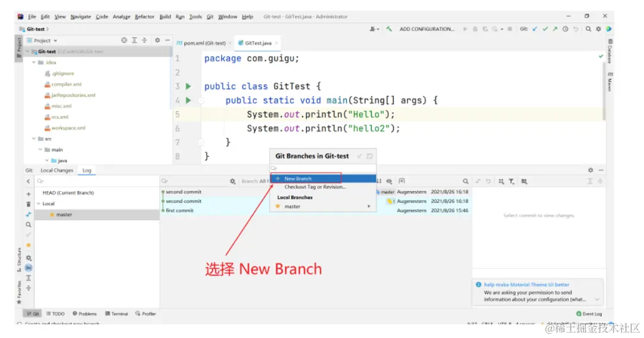
Task: Expand master submenu arrow in Git Branches popup
Action: tap(369, 206)
